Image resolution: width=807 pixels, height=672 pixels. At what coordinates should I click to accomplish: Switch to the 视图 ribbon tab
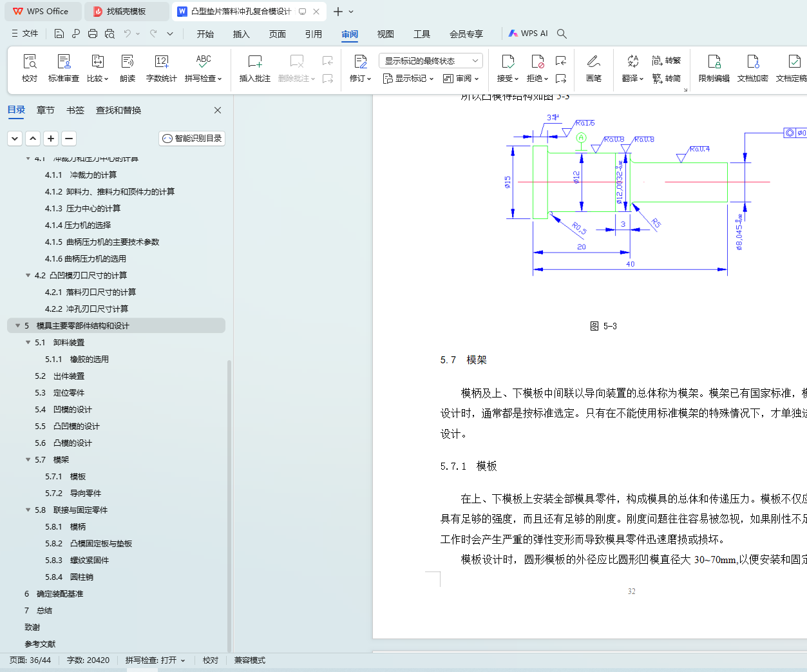386,34
